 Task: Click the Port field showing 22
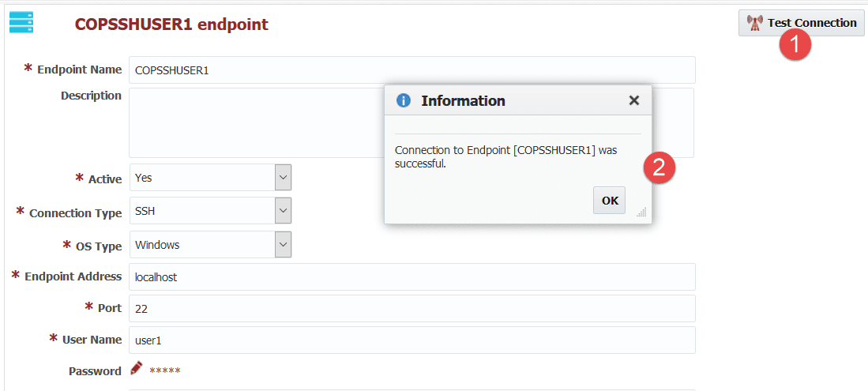point(411,308)
